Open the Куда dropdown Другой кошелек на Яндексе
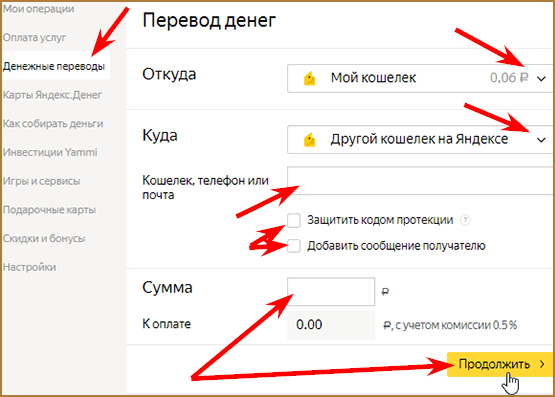This screenshot has width=555, height=397. tap(420, 139)
